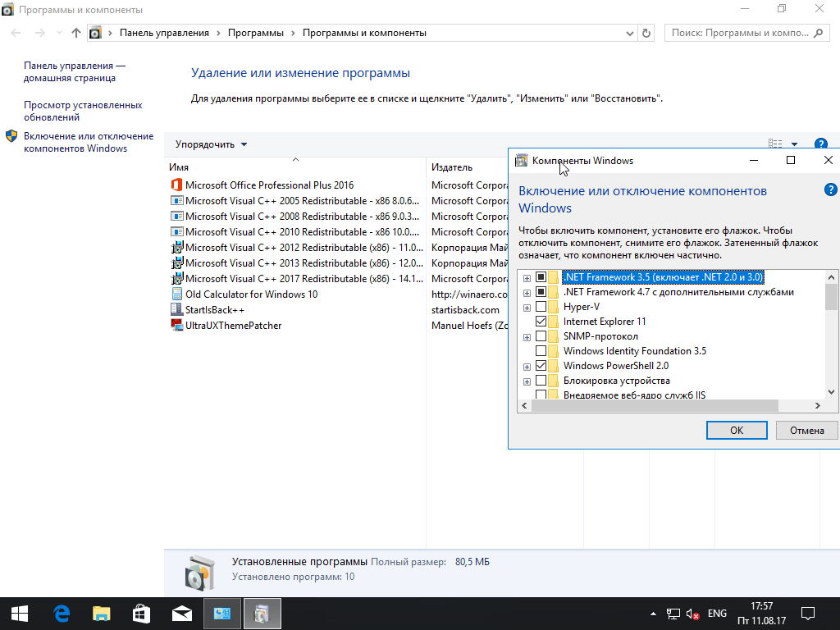Click the Панель управления breadcrumb
This screenshot has height=630, width=840.
coord(164,33)
